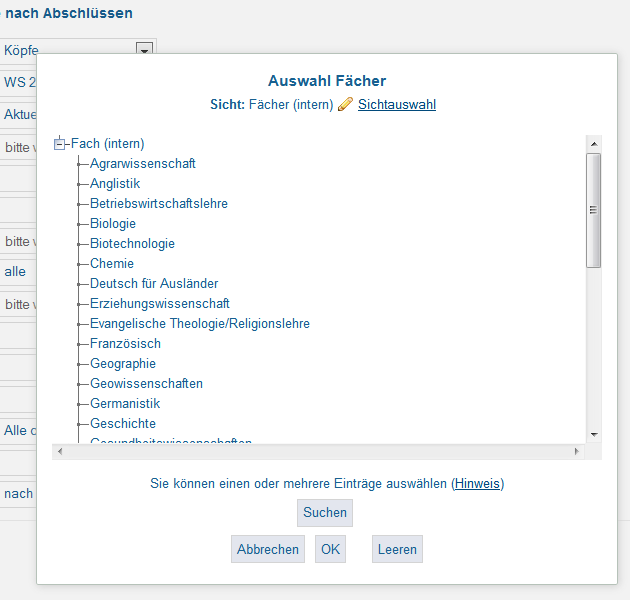Confirm selection with OK button
The image size is (630, 600).
pyautogui.click(x=330, y=549)
